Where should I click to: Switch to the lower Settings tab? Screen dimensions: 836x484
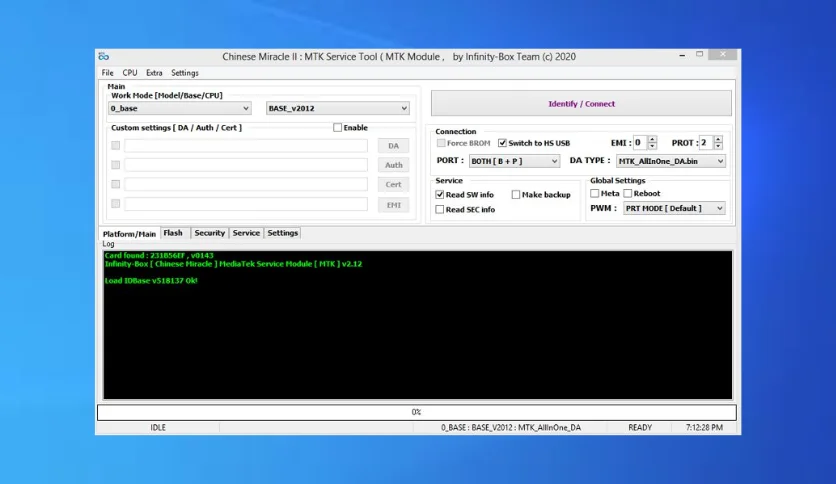[283, 233]
